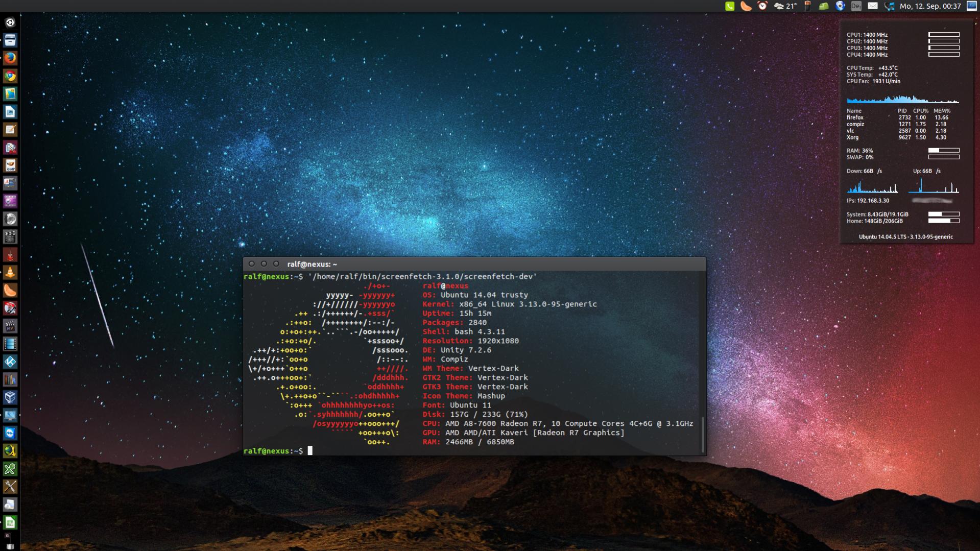This screenshot has width=980, height=551.
Task: Open the alarm clock indicator
Action: click(x=762, y=6)
